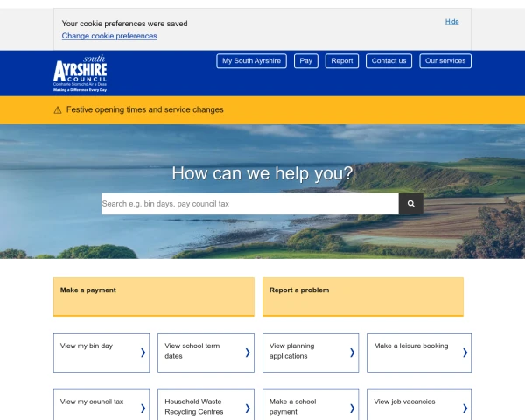Open Make a school payment text

point(292,407)
